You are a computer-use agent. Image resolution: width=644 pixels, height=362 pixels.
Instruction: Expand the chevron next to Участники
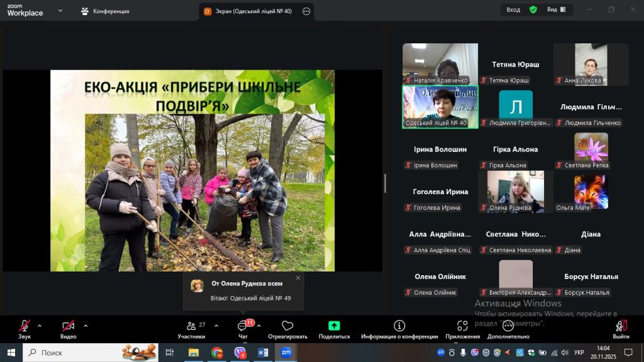click(x=216, y=326)
